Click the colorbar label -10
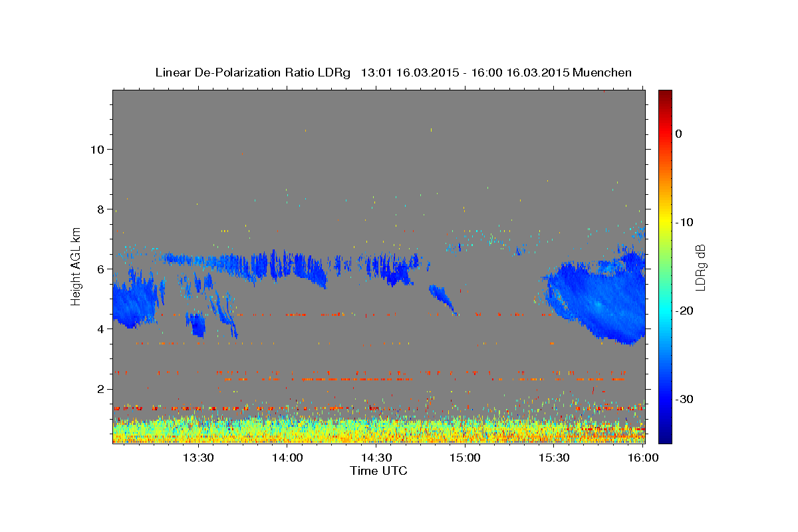Image resolution: width=798 pixels, height=532 pixels. (x=685, y=222)
